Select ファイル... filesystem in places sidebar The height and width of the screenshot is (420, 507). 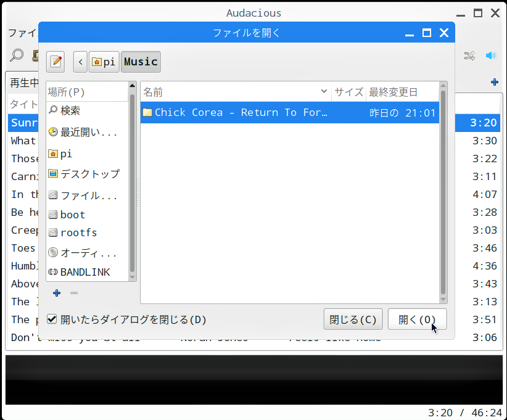(x=88, y=196)
